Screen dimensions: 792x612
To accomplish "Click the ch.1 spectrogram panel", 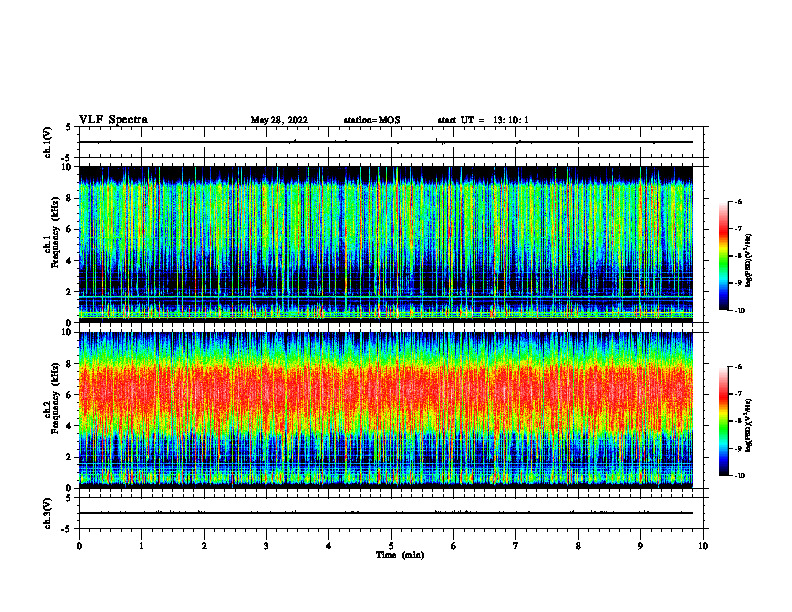I will pyautogui.click(x=385, y=244).
